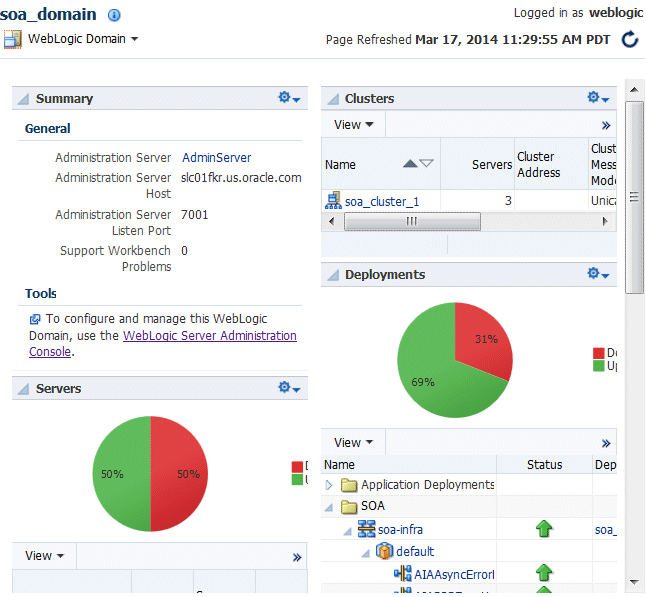The image size is (646, 597).
Task: Open the Deployments table View menu
Action: coord(353,442)
